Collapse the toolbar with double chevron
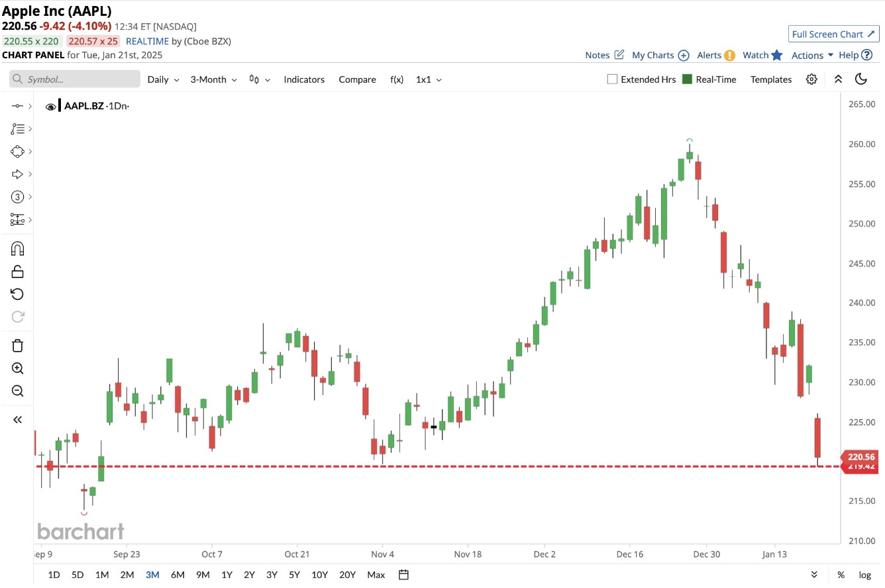Viewport: 885px width, 588px height. (838, 79)
